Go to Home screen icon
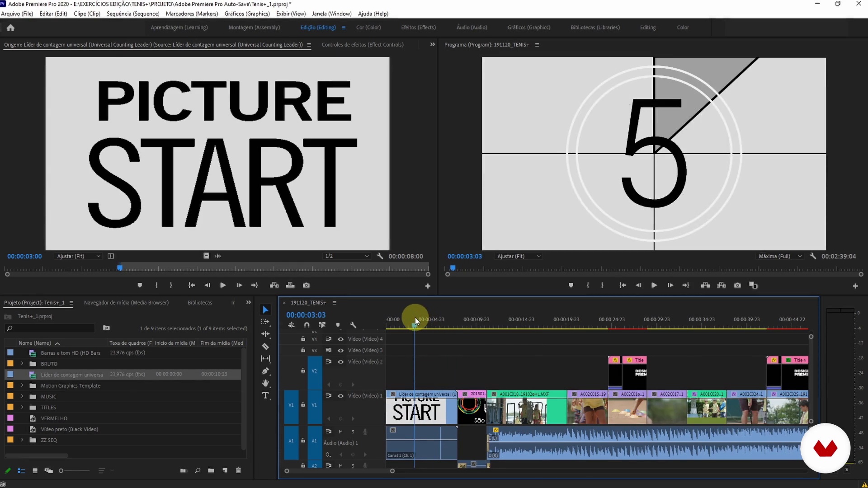 tap(10, 28)
